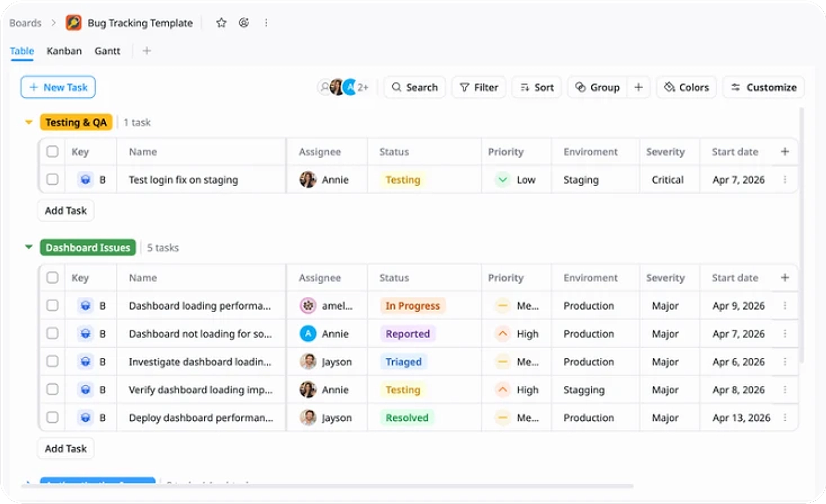The image size is (826, 504).
Task: Click the High priority icon for Dashboard not loading
Action: pos(503,334)
